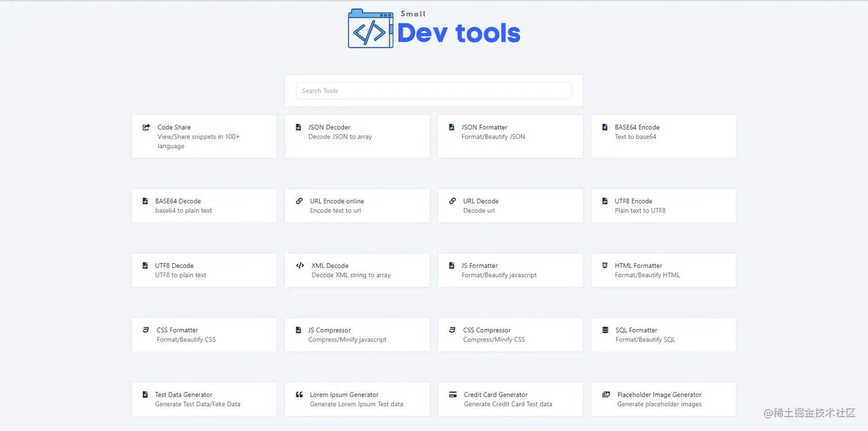The height and width of the screenshot is (431, 868).
Task: Open the BASE64 Encode tool title
Action: point(637,128)
